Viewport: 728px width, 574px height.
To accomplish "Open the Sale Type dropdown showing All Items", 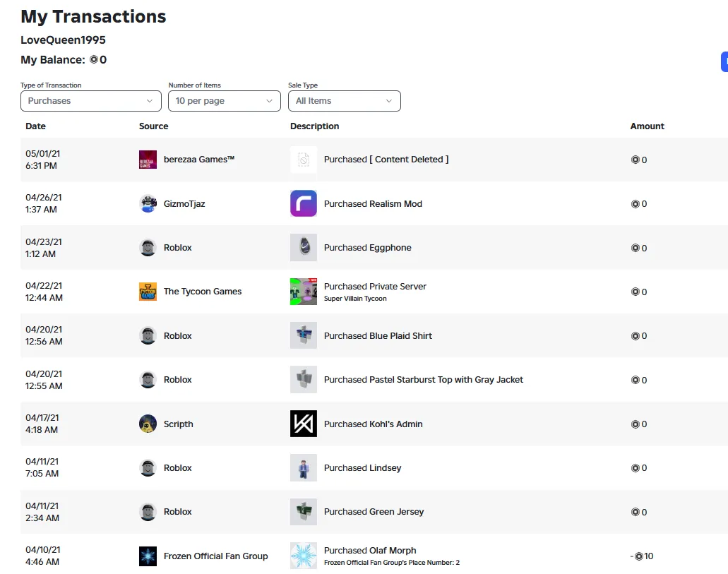I will tap(345, 101).
